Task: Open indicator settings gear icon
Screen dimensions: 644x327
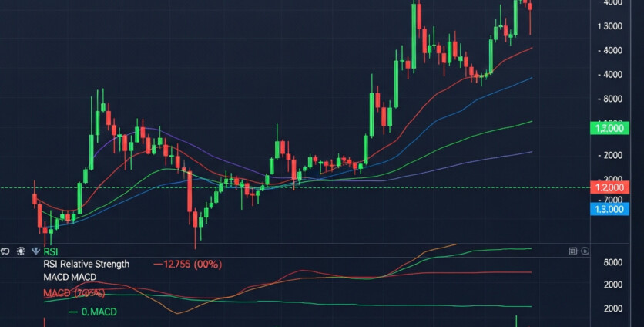Action: 21,251
